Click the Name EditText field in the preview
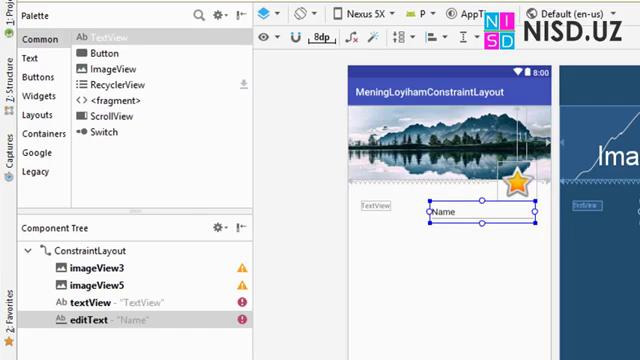Image resolution: width=640 pixels, height=360 pixels. (482, 212)
